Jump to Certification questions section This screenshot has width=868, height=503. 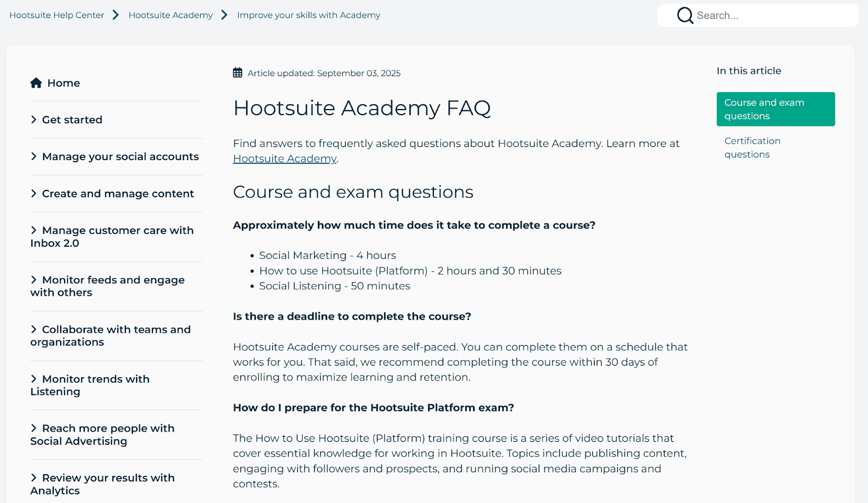[752, 147]
